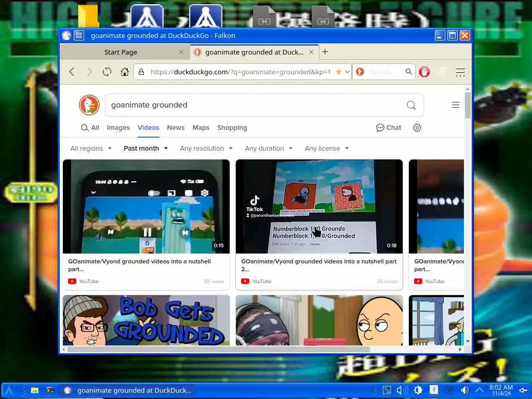Open terminal from taskbar

pos(50,391)
